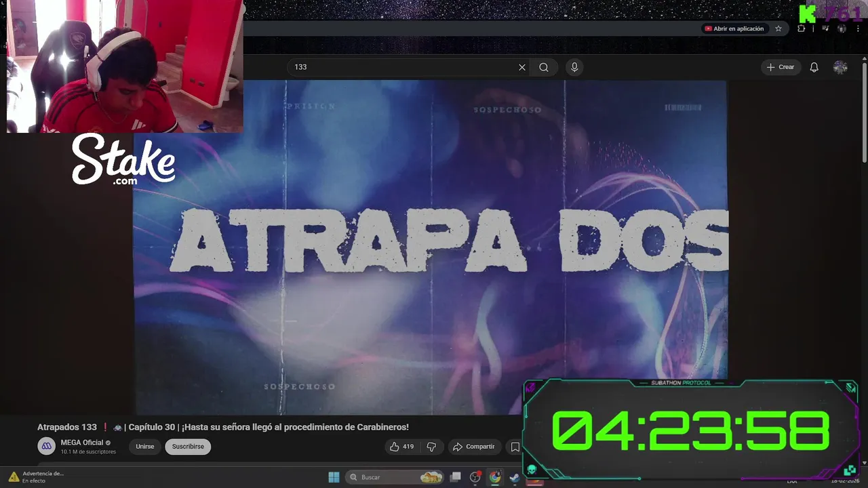This screenshot has width=868, height=488.
Task: Click the Compartir share button
Action: 474,447
